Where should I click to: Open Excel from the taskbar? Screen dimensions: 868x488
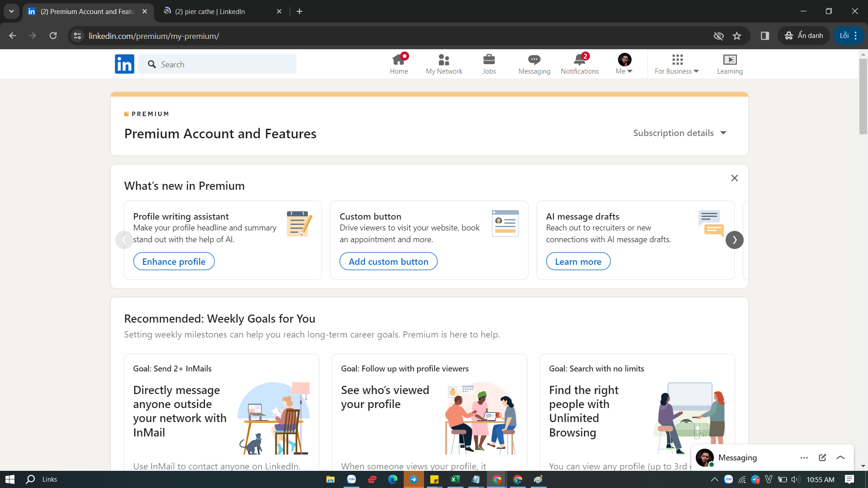(455, 479)
